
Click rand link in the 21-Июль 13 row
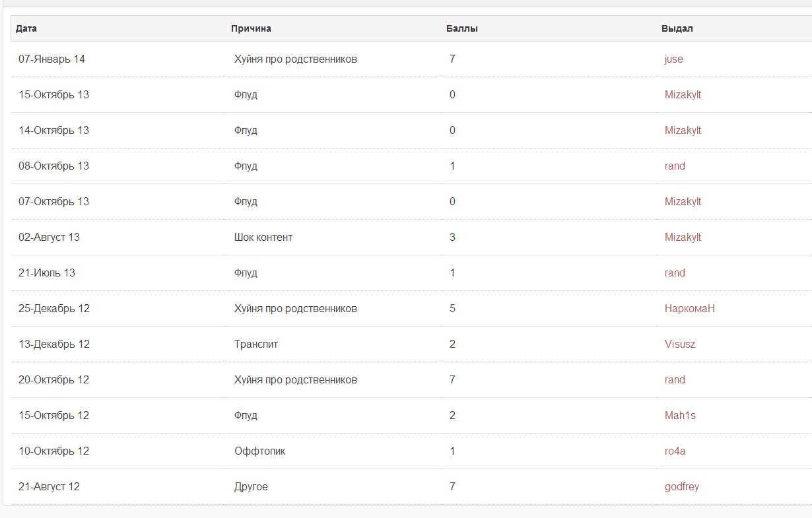click(675, 273)
